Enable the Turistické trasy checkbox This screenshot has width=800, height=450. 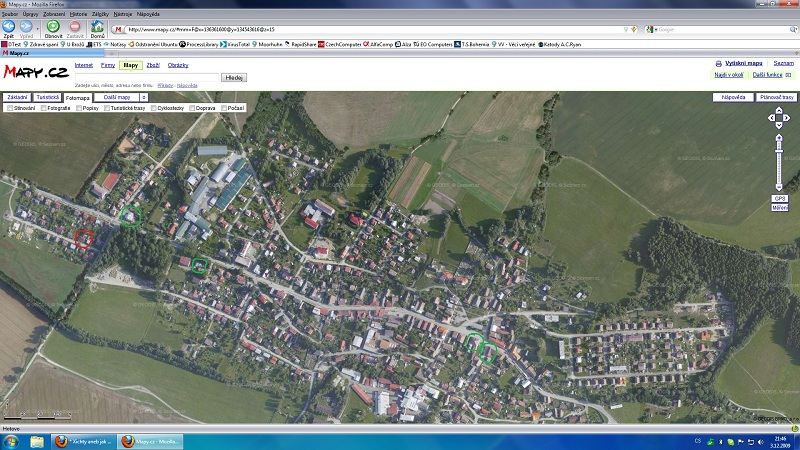[x=107, y=108]
